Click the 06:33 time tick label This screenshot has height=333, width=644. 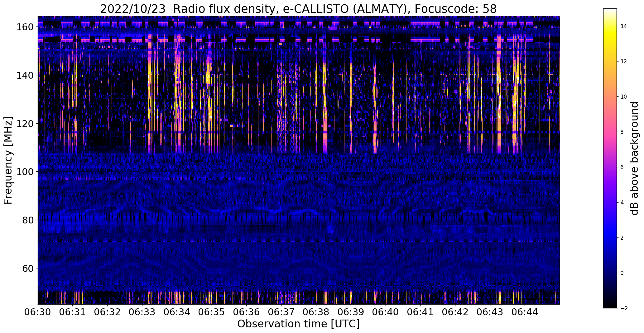pos(142,312)
